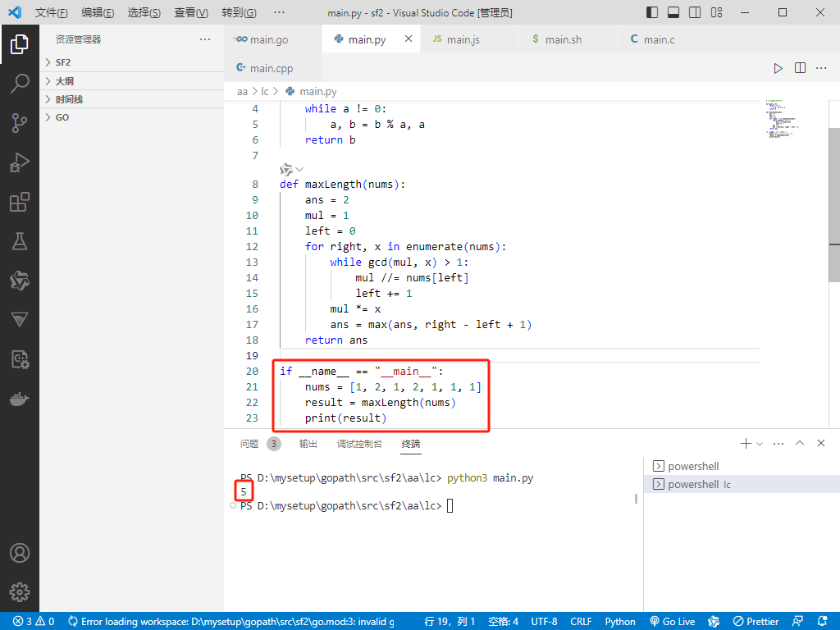Screen dimensions: 840x630
Task: Open the 调试控制台 debug console tab
Action: pos(359,444)
